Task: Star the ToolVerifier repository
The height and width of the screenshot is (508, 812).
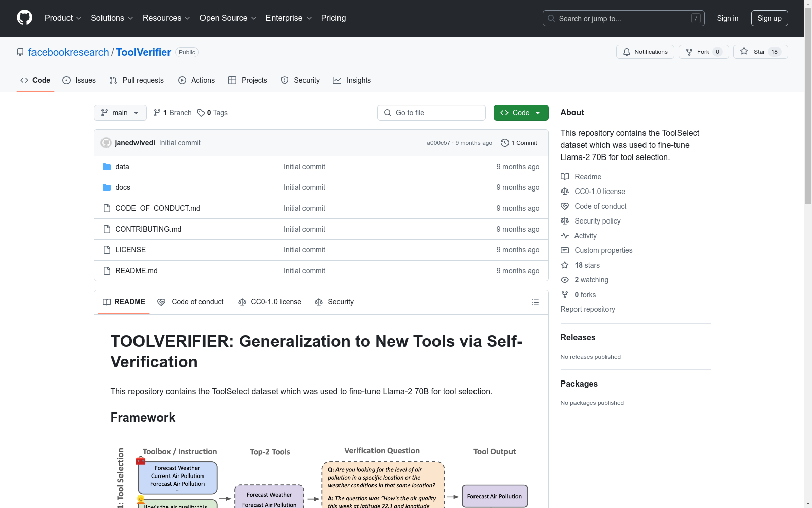Action: (x=760, y=52)
